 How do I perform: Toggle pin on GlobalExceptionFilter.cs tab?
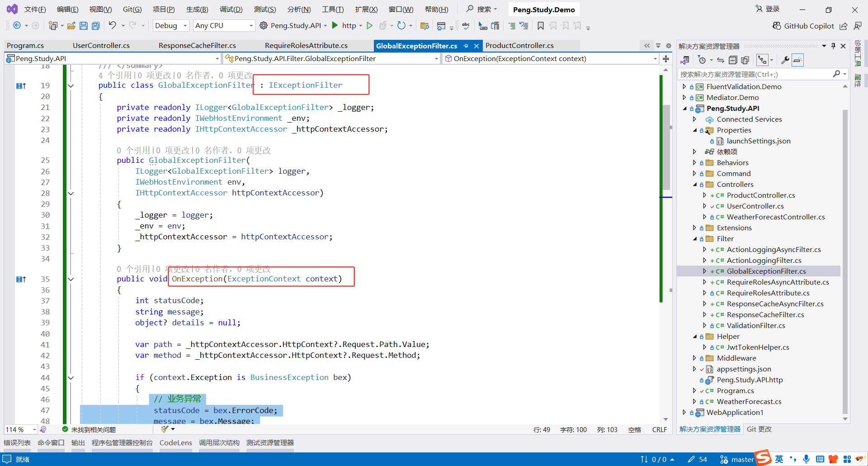click(x=466, y=46)
